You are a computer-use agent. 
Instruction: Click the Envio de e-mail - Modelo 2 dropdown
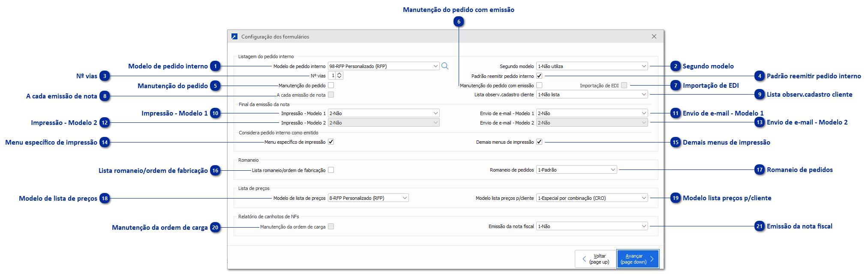coord(592,123)
